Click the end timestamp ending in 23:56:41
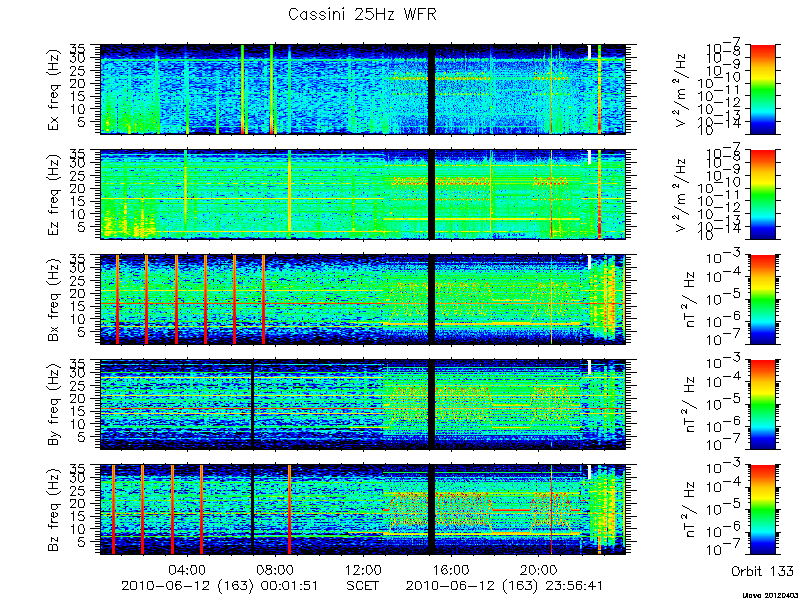800x600 pixels. click(x=504, y=586)
